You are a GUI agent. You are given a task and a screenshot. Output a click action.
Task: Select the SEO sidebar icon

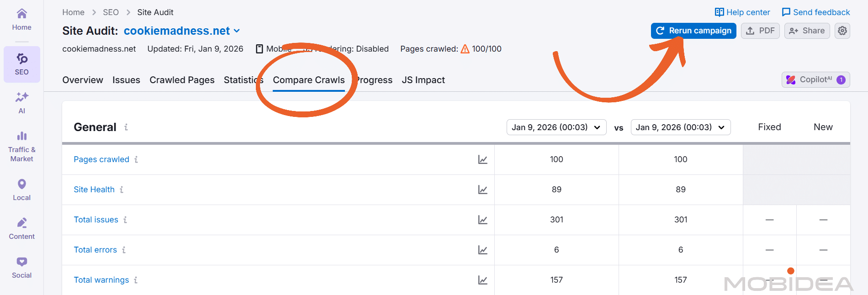click(21, 64)
